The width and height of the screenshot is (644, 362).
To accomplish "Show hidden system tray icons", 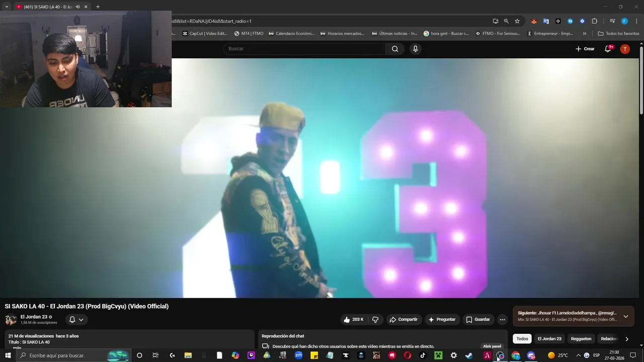I will pos(578,355).
